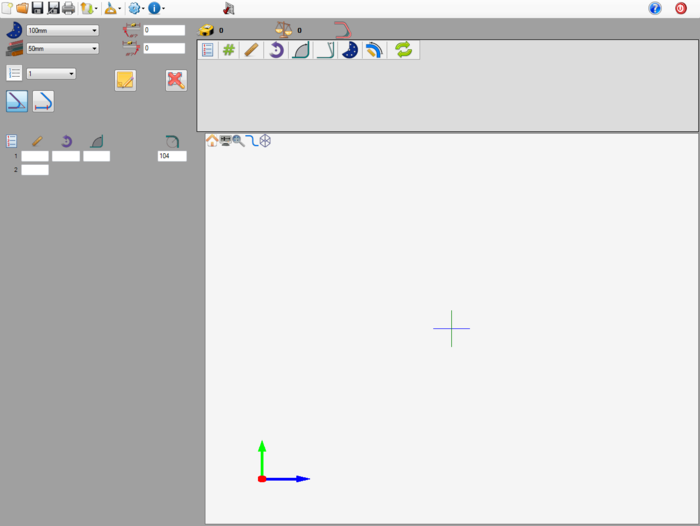700x526 pixels.
Task: Click the magnifier zoom icon
Action: [x=238, y=141]
